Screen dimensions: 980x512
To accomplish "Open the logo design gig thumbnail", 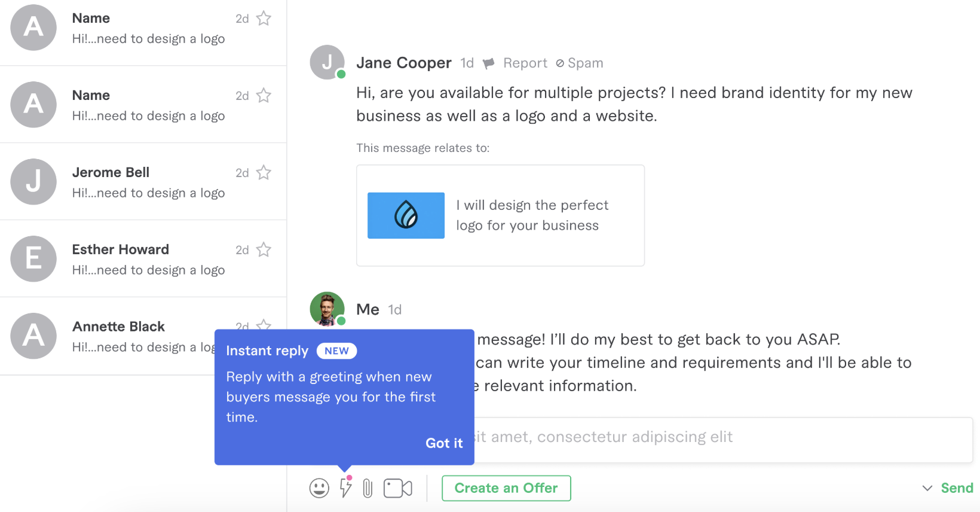I will [x=406, y=215].
